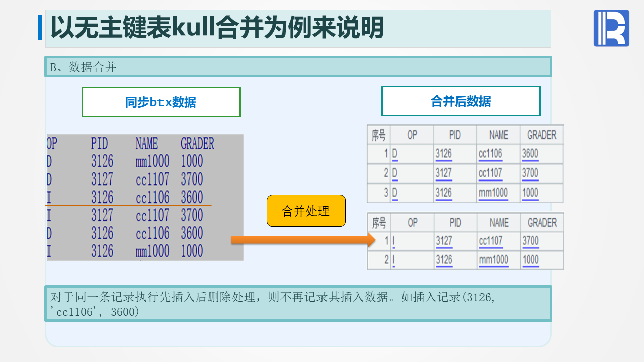Screen dimensions: 644x362
Task: Click "3600" in the merged D-records table
Action: 530,153
